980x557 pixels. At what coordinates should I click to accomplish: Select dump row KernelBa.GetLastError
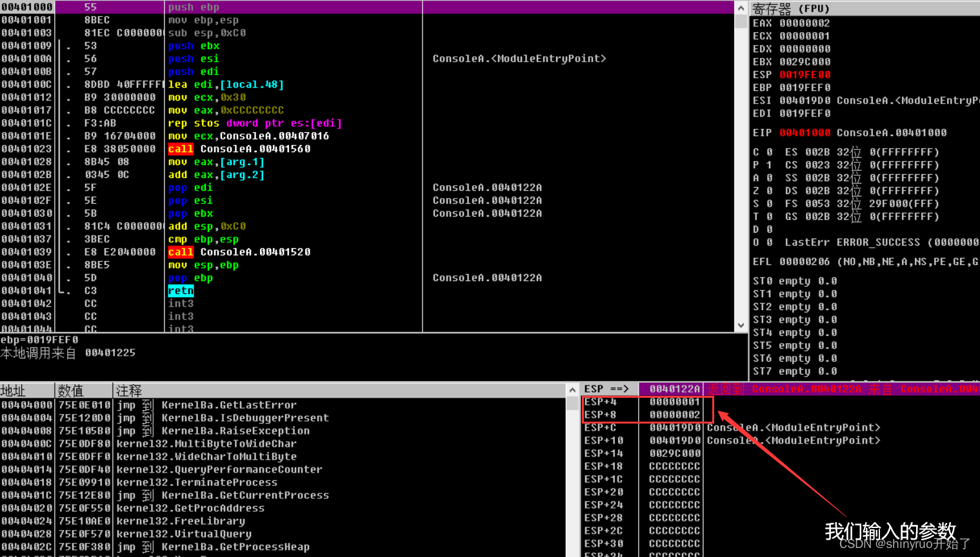click(206, 406)
